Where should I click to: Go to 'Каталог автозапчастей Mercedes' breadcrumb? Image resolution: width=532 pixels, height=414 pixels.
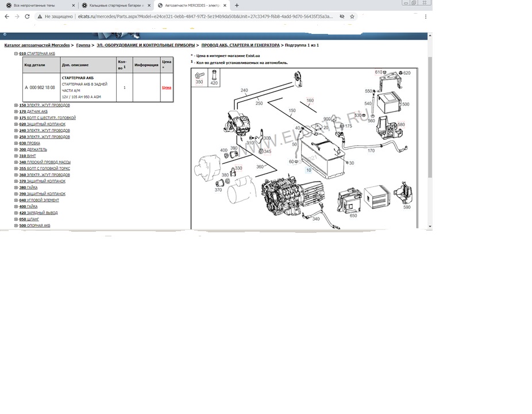click(37, 45)
